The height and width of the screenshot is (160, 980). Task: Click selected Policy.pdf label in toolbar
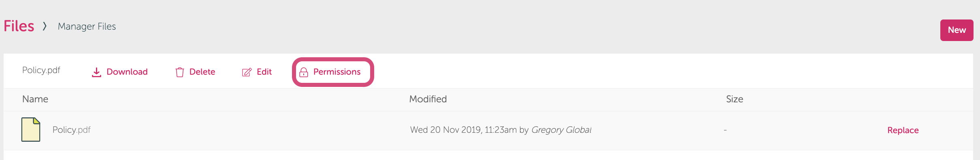[41, 70]
